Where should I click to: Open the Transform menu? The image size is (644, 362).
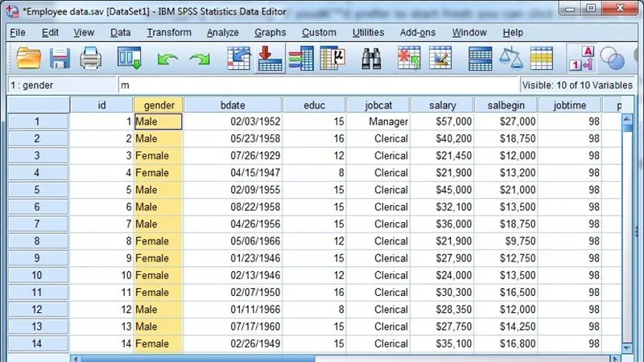point(169,32)
